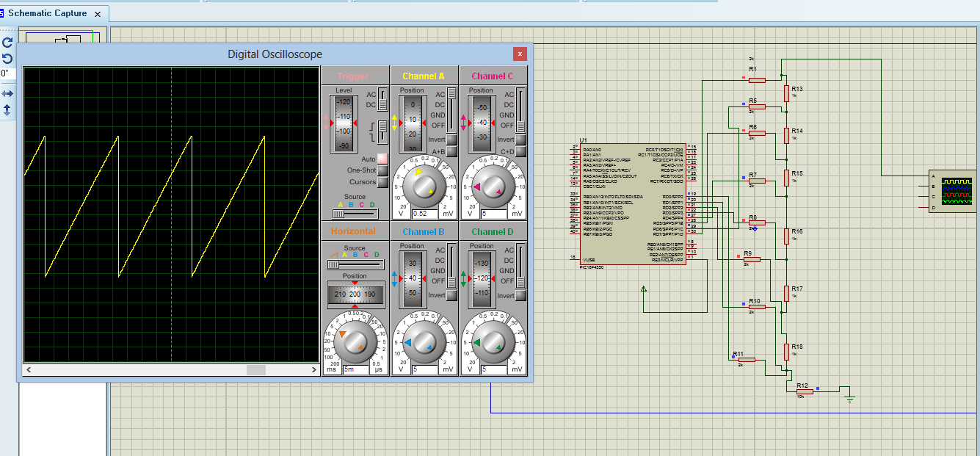
Task: Turn on the Cursors button
Action: click(382, 182)
